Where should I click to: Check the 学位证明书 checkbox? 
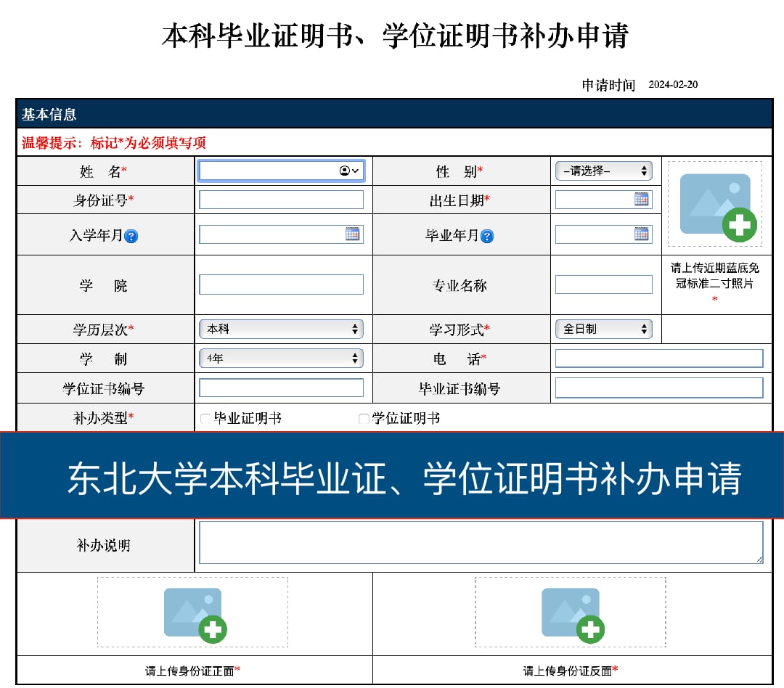point(364,419)
